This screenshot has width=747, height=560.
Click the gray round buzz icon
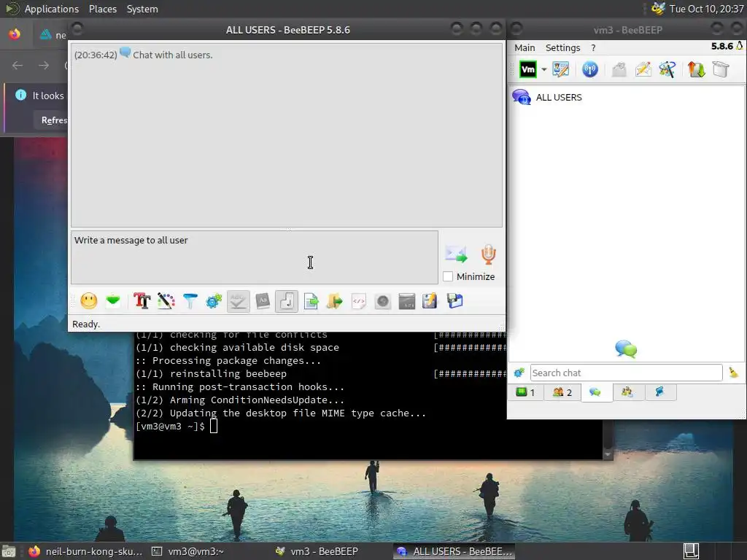tap(382, 301)
